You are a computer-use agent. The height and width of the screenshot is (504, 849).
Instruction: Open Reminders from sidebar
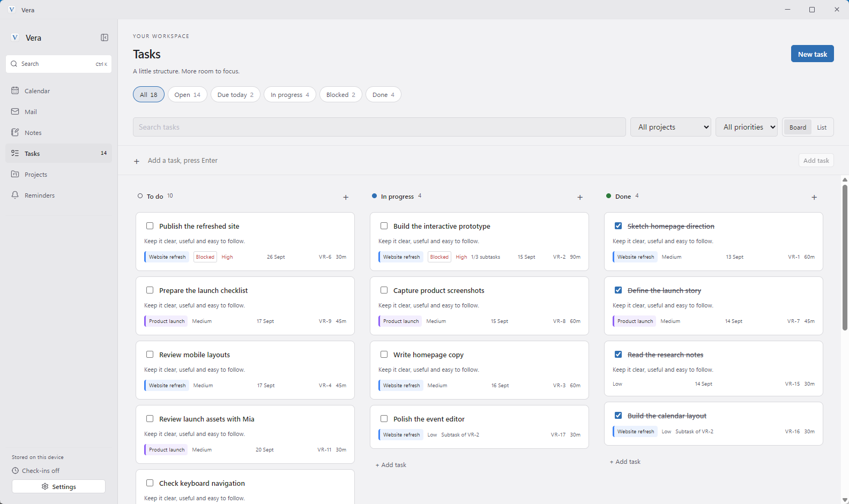tap(59, 195)
